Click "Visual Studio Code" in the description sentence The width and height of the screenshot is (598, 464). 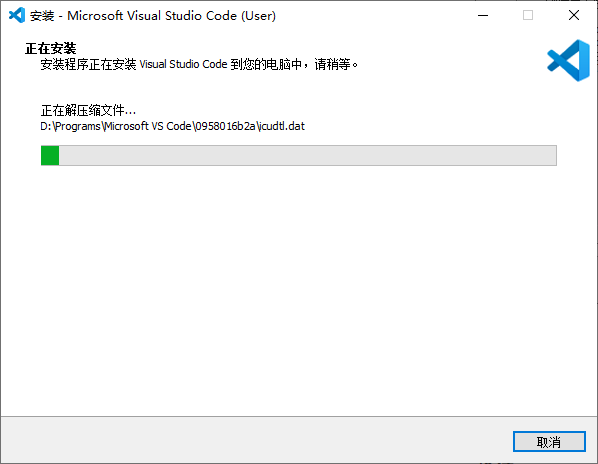point(183,64)
